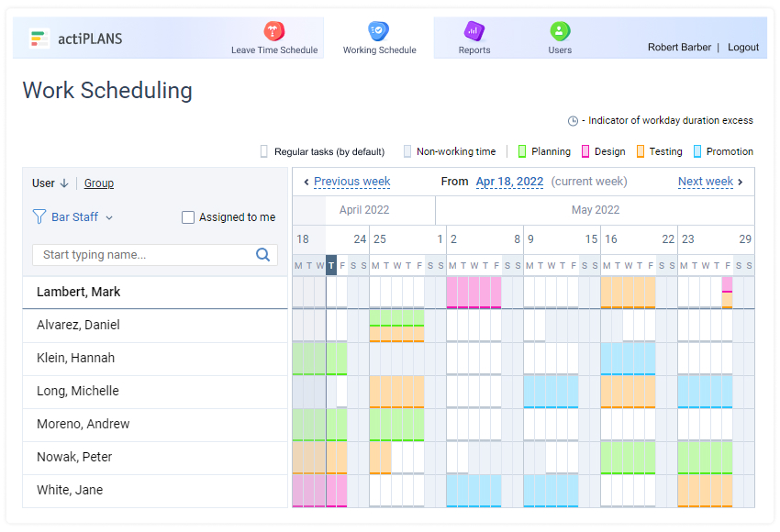This screenshot has height=532, width=780.
Task: Enable the Assigned to me checkbox
Action: click(x=188, y=217)
